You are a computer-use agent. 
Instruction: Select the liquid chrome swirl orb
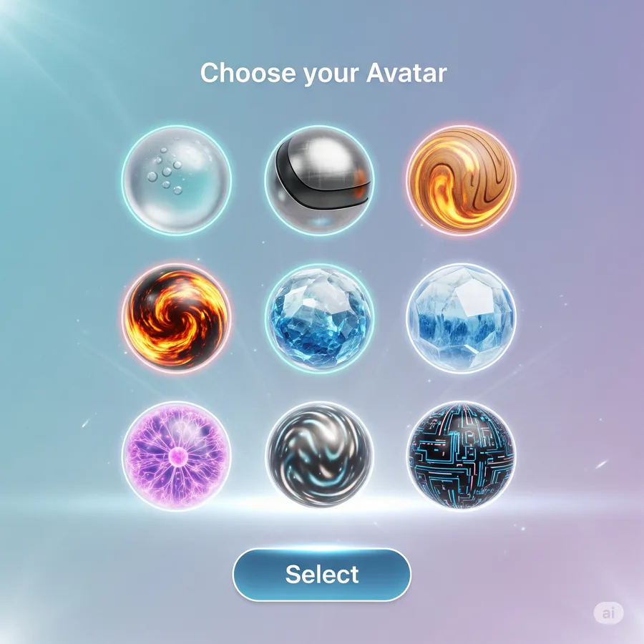[x=320, y=456]
